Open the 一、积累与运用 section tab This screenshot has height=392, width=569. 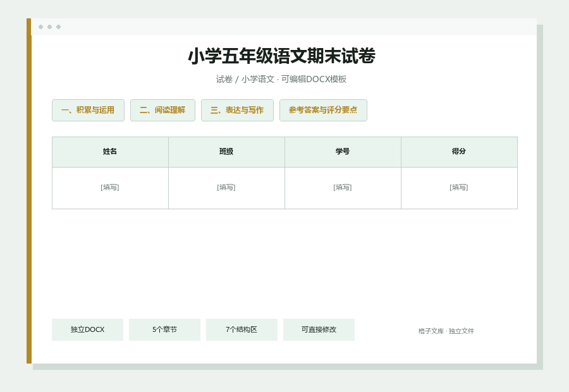pos(88,111)
